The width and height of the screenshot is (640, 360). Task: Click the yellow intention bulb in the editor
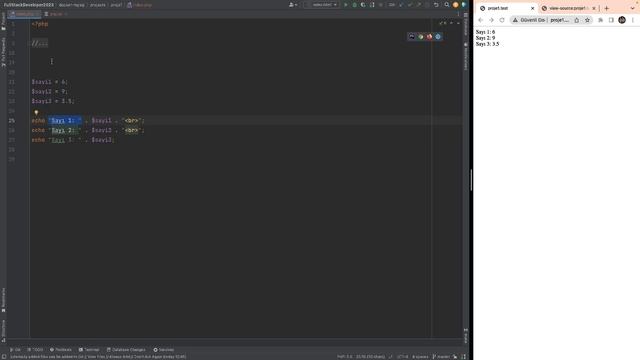pos(36,112)
